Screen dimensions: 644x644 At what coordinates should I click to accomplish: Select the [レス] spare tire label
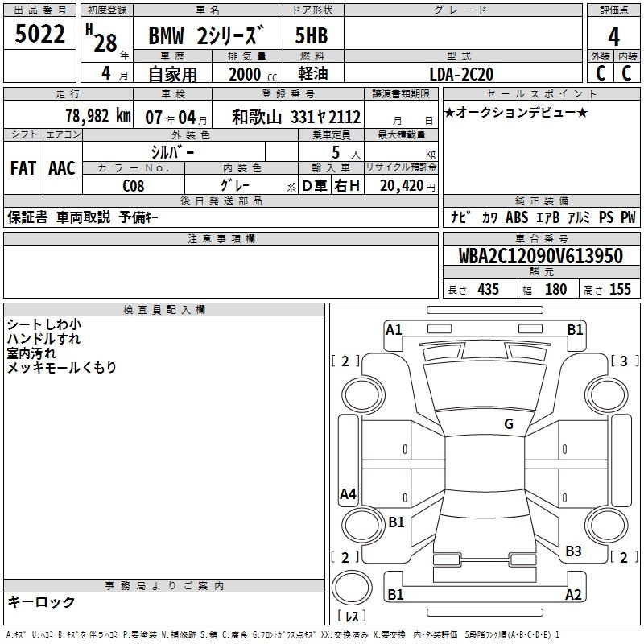click(351, 616)
